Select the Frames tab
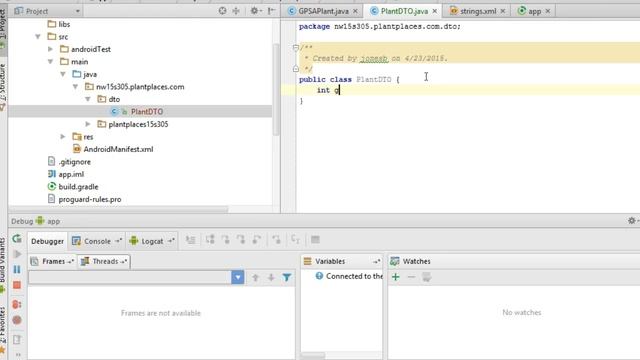Image resolution: width=640 pixels, height=360 pixels. pyautogui.click(x=53, y=261)
